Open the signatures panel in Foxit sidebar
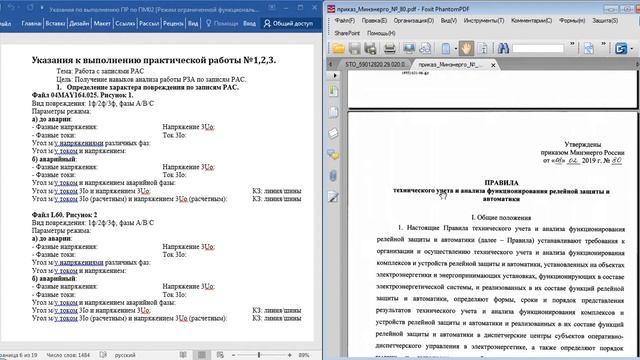Image resolution: width=640 pixels, height=360 pixels. tap(333, 197)
